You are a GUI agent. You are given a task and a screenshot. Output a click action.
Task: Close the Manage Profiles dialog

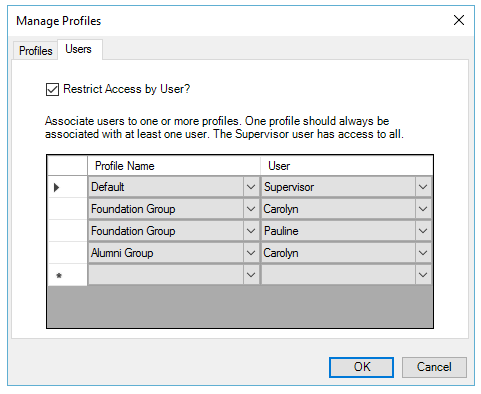[459, 20]
